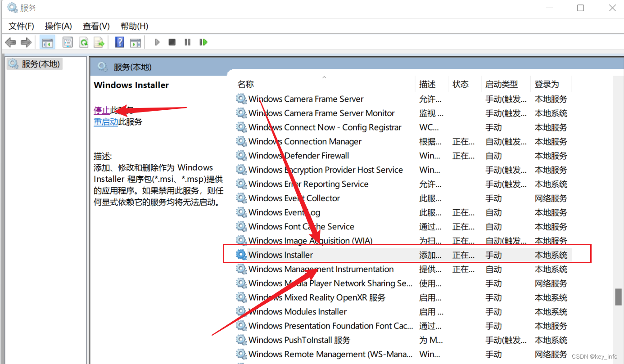Click 手动 startup cell of Windows Modules Installer
Image resolution: width=624 pixels, height=364 pixels.
493,312
